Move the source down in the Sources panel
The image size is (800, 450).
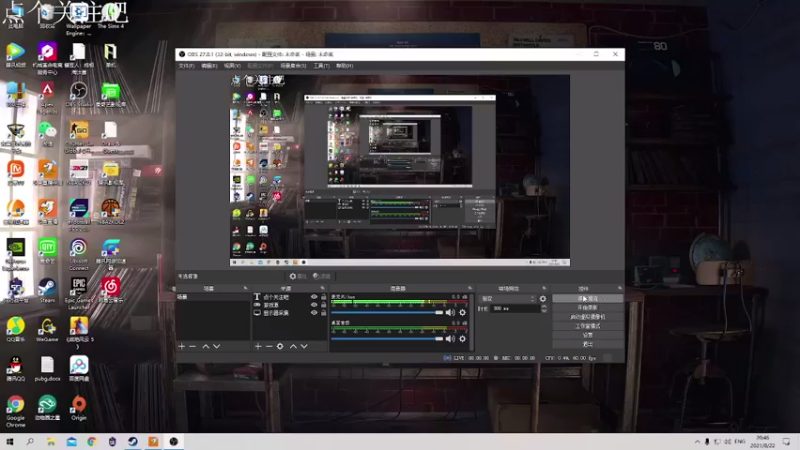[x=304, y=346]
